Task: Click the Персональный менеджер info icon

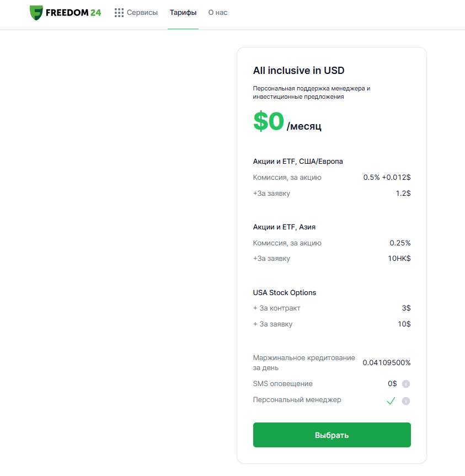Action: [406, 401]
